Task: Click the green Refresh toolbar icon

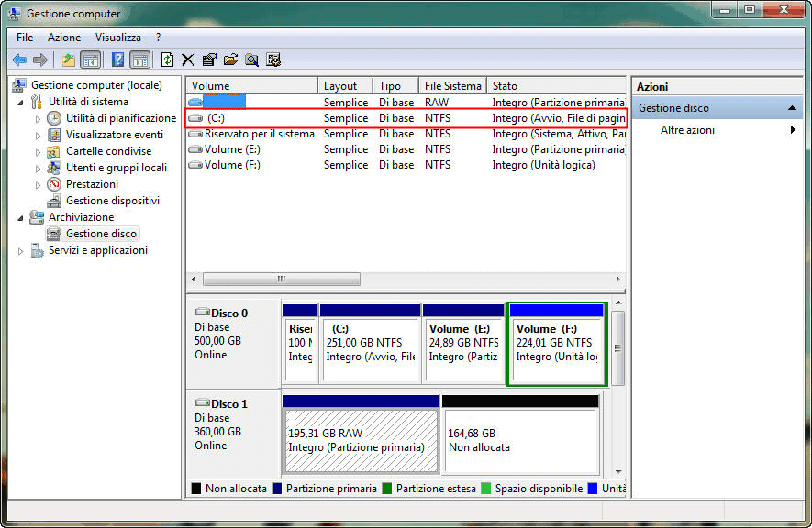Action: coord(167,60)
